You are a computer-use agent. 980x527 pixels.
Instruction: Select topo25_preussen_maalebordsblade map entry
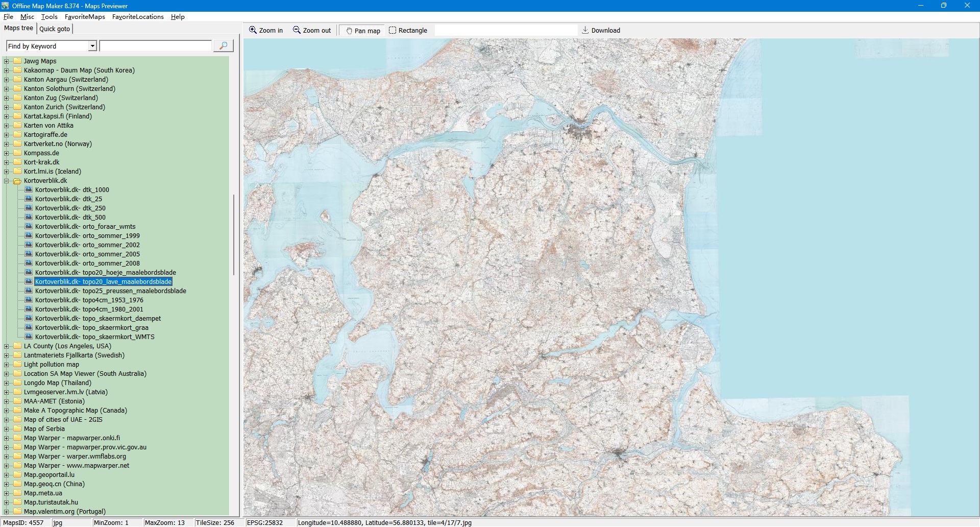pyautogui.click(x=110, y=291)
